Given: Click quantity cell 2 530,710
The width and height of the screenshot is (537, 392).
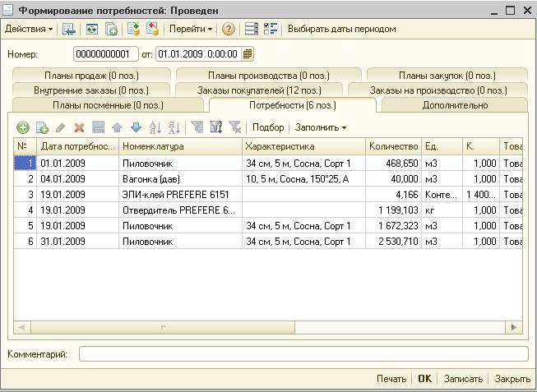Looking at the screenshot, I should point(394,242).
